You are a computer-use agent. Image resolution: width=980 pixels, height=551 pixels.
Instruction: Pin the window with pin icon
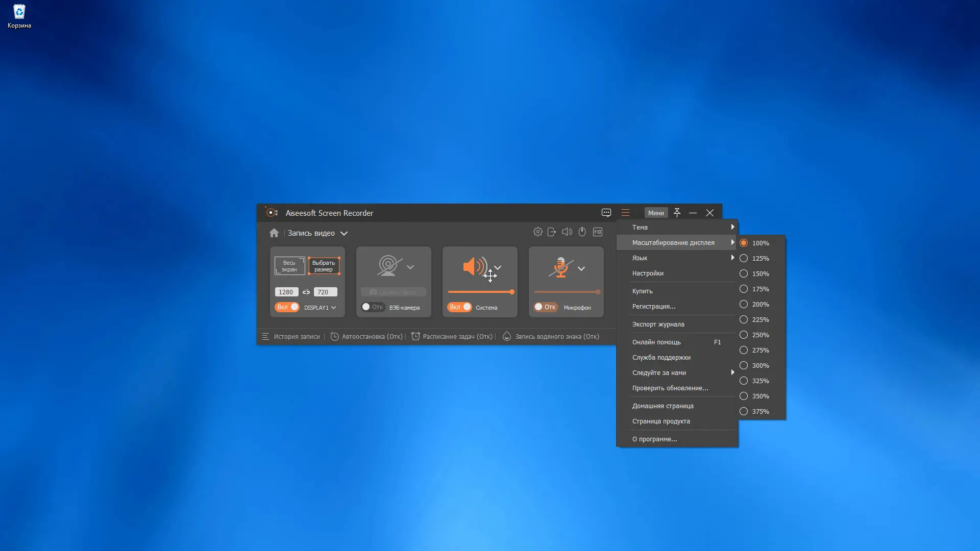coord(677,213)
